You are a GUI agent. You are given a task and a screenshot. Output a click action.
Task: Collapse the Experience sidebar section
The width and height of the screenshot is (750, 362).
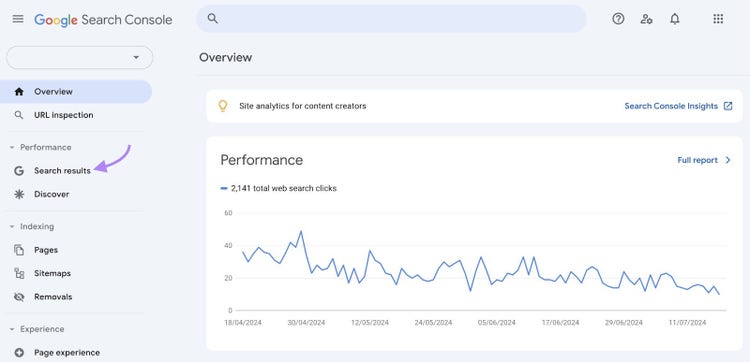[37, 329]
